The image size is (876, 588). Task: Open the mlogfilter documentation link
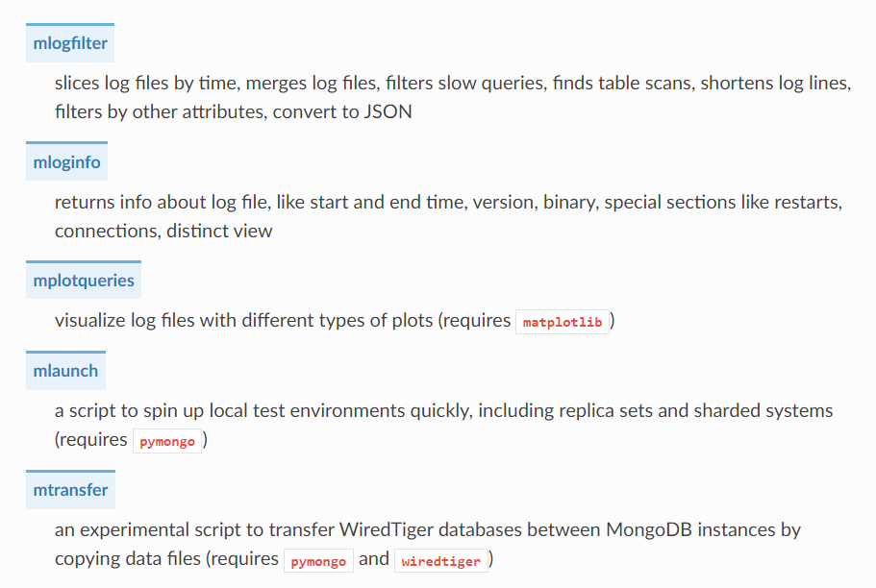tap(70, 43)
